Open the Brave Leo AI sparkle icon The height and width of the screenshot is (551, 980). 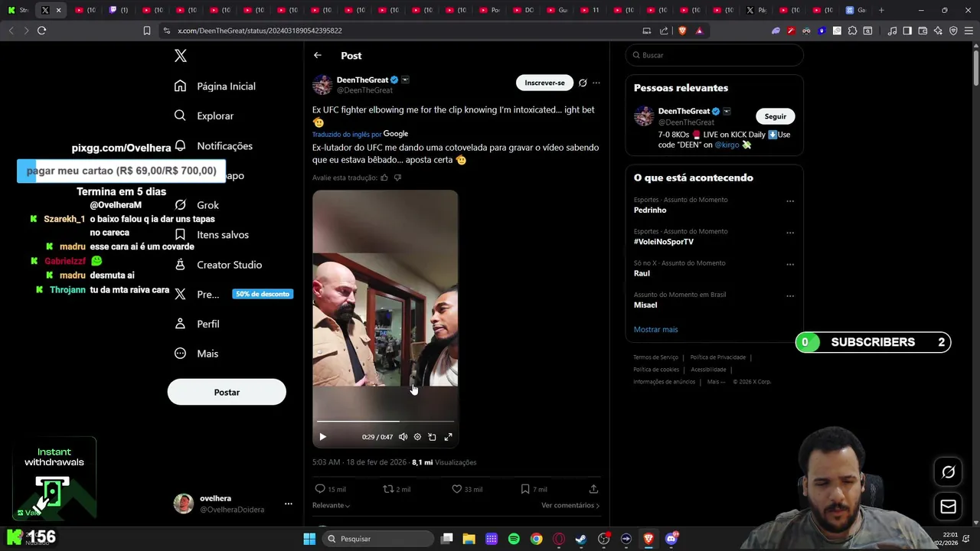(x=938, y=31)
